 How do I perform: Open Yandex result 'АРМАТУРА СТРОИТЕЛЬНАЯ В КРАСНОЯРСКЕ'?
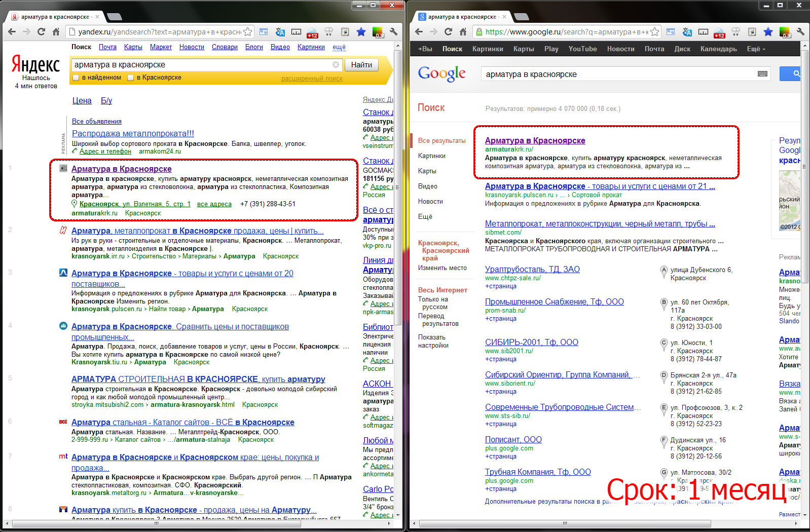click(198, 379)
